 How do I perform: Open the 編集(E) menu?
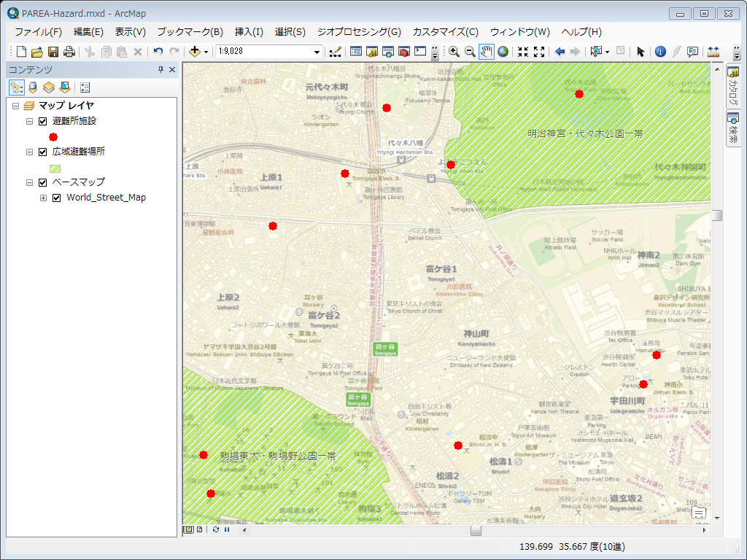tap(88, 32)
